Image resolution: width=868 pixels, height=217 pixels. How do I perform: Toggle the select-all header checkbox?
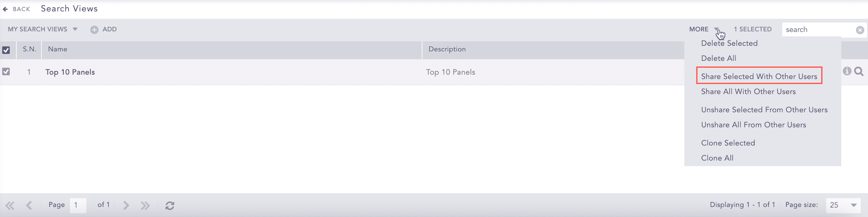click(x=6, y=50)
